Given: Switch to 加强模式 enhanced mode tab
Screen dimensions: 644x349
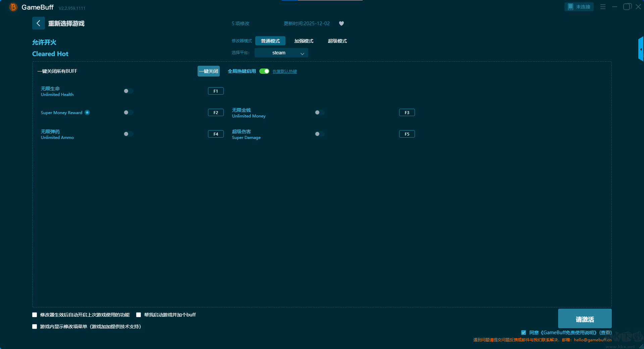Looking at the screenshot, I should 304,41.
